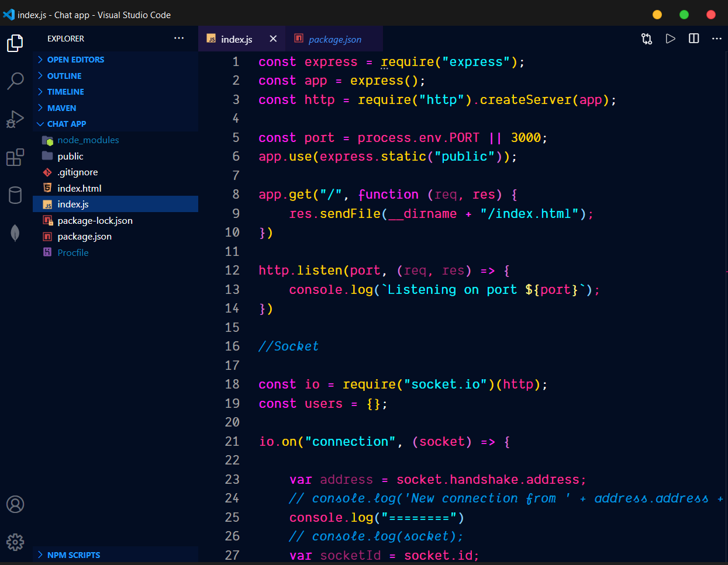Click the npm icon beside package.json in explorer

point(47,237)
